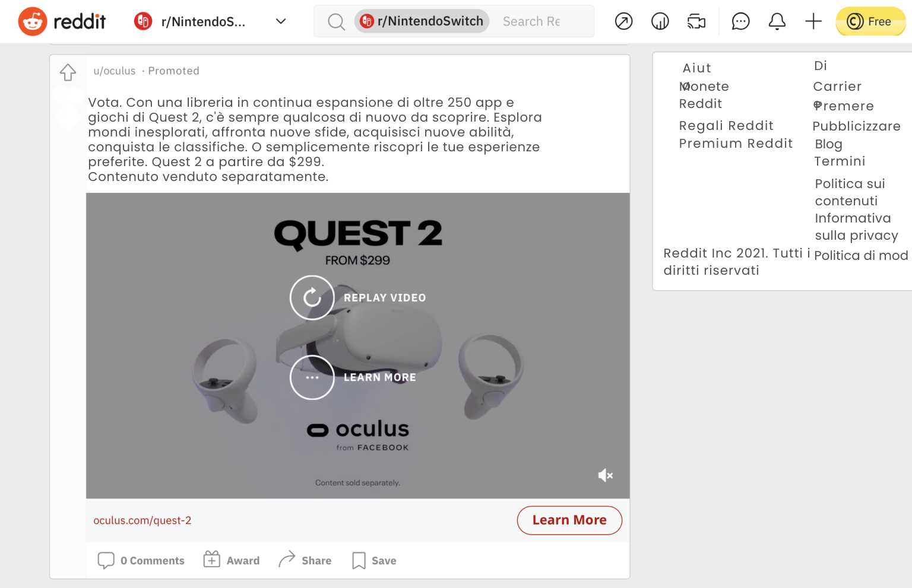
Task: Open the notifications bell
Action: (777, 21)
